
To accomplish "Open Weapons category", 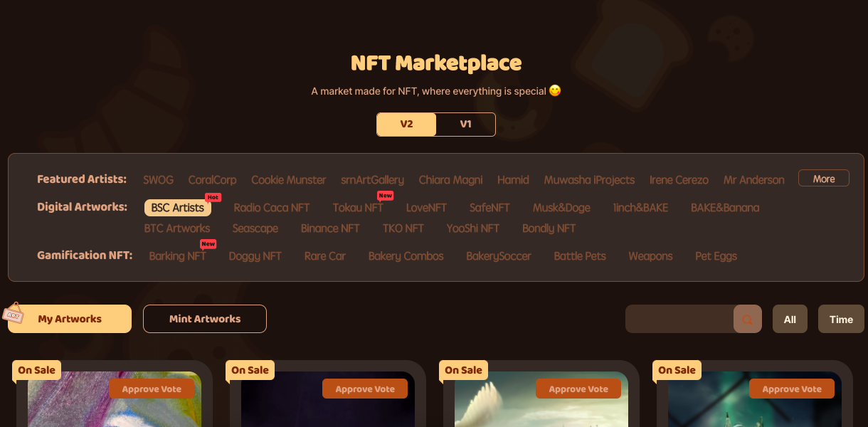I will (650, 256).
